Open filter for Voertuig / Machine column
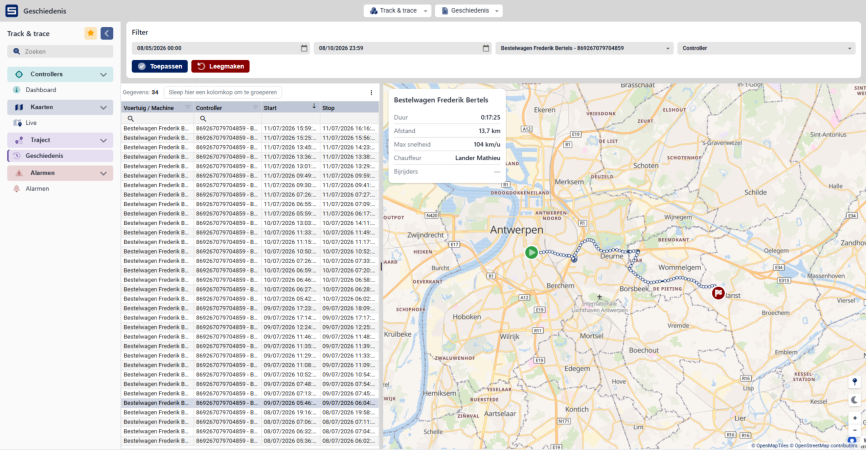This screenshot has height=450, width=866. 187,107
